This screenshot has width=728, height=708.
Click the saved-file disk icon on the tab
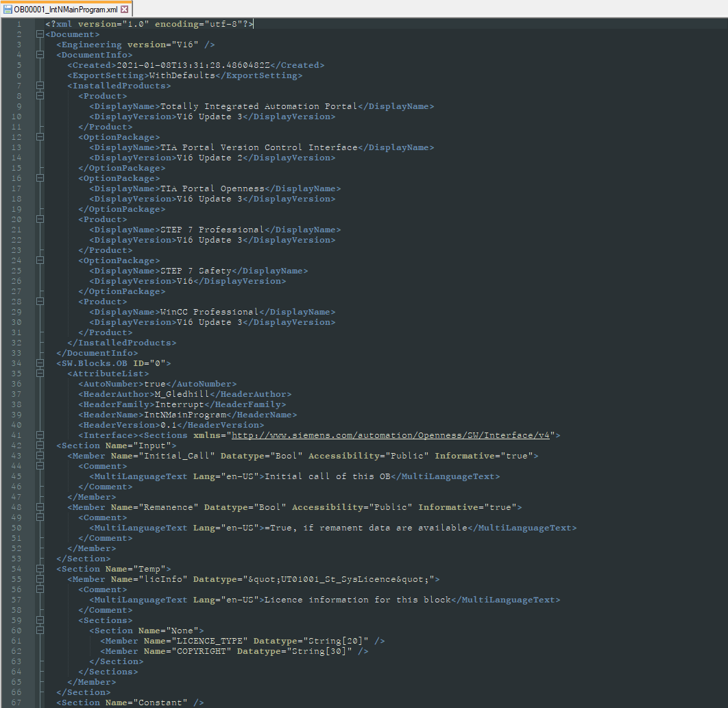click(8, 10)
